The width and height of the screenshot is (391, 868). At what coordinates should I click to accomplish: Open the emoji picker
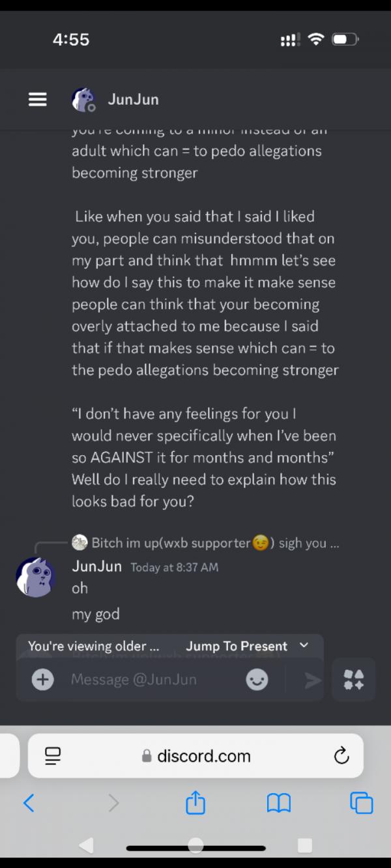pyautogui.click(x=257, y=680)
